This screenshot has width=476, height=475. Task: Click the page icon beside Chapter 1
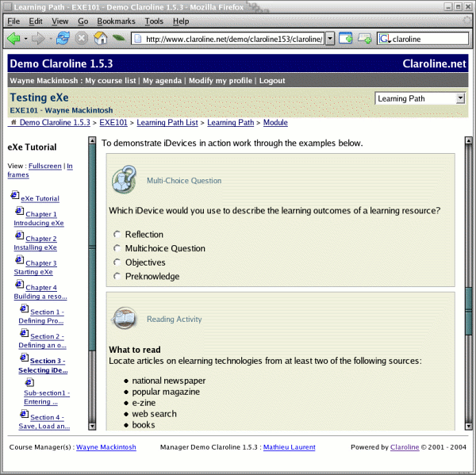(x=19, y=211)
